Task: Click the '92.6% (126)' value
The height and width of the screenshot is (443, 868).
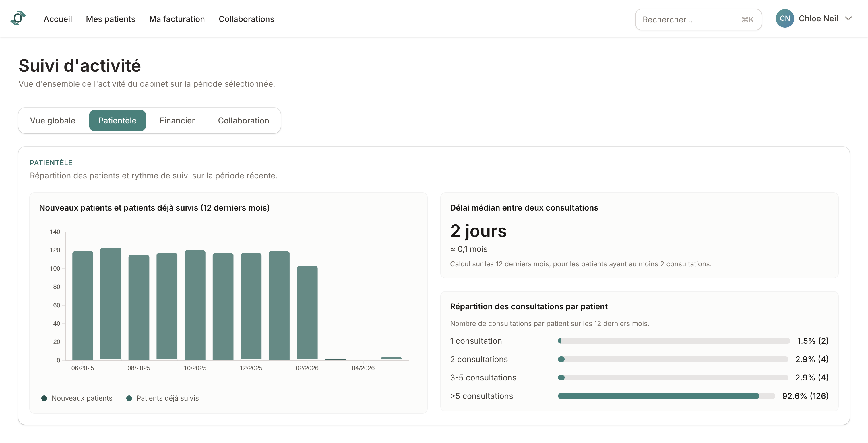Action: pos(805,396)
